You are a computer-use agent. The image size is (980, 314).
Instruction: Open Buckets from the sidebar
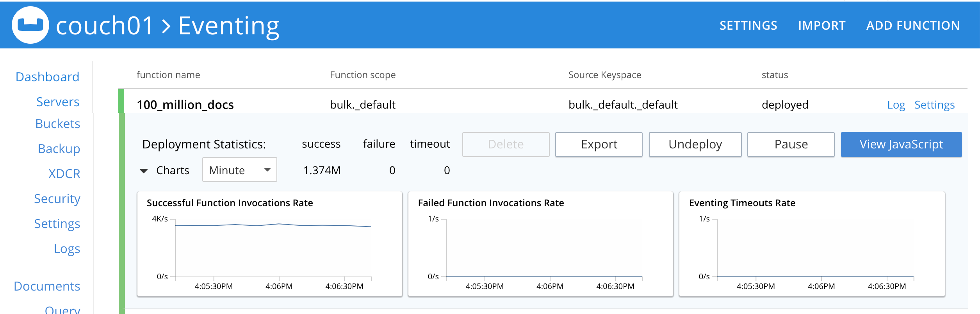click(x=58, y=124)
